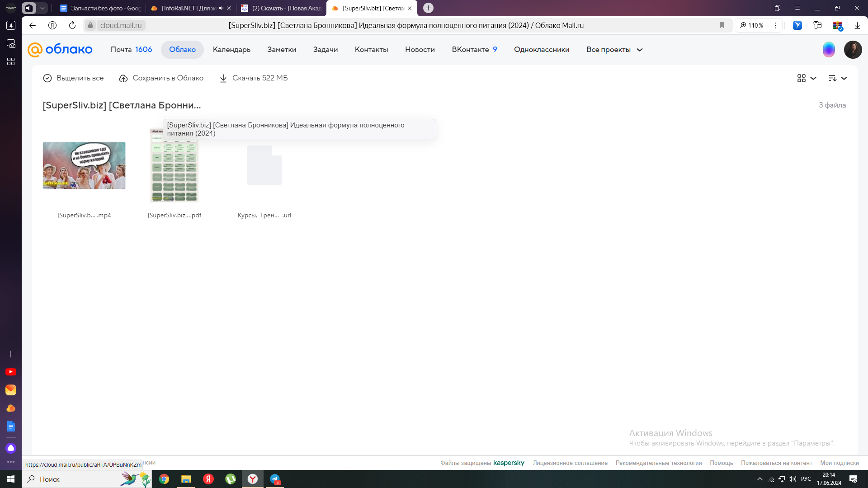This screenshot has width=868, height=488.
Task: Open the Marusya assistant orb icon
Action: (829, 50)
